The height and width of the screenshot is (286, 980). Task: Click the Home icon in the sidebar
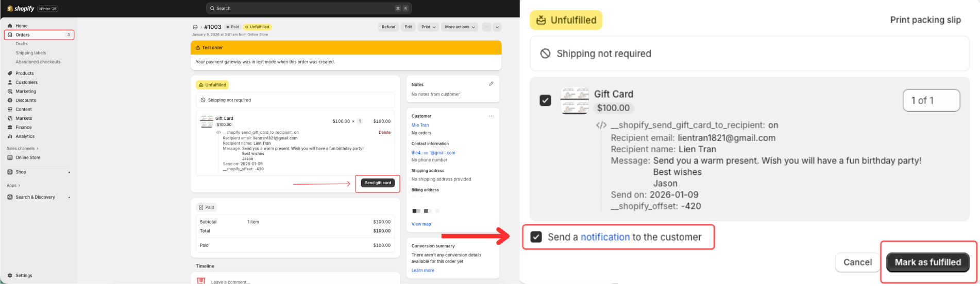10,26
